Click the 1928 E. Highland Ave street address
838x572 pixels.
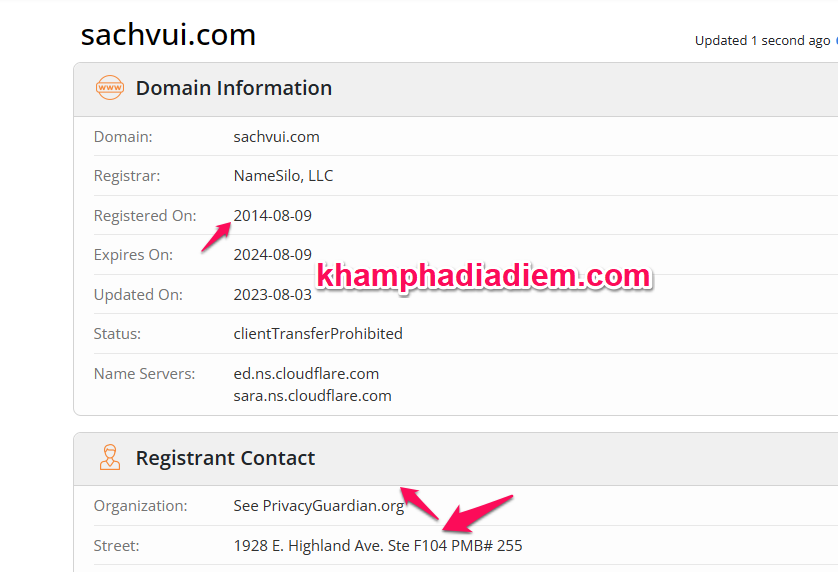click(377, 546)
